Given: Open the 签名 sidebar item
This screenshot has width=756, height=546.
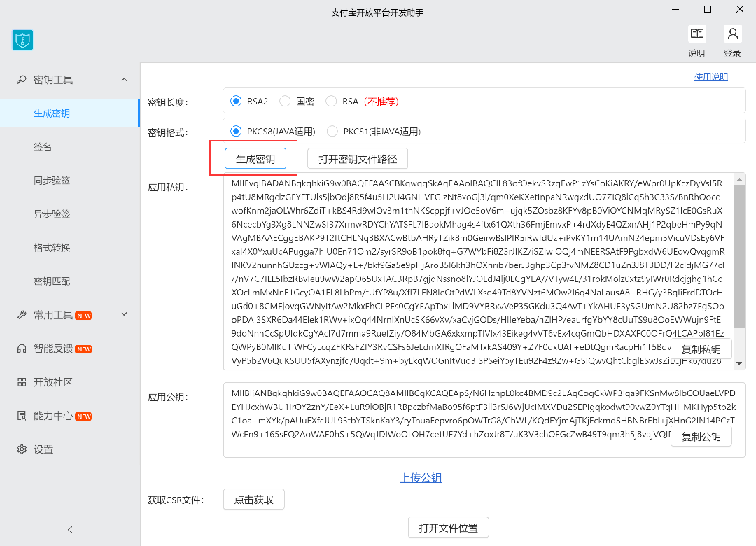Looking at the screenshot, I should [43, 147].
